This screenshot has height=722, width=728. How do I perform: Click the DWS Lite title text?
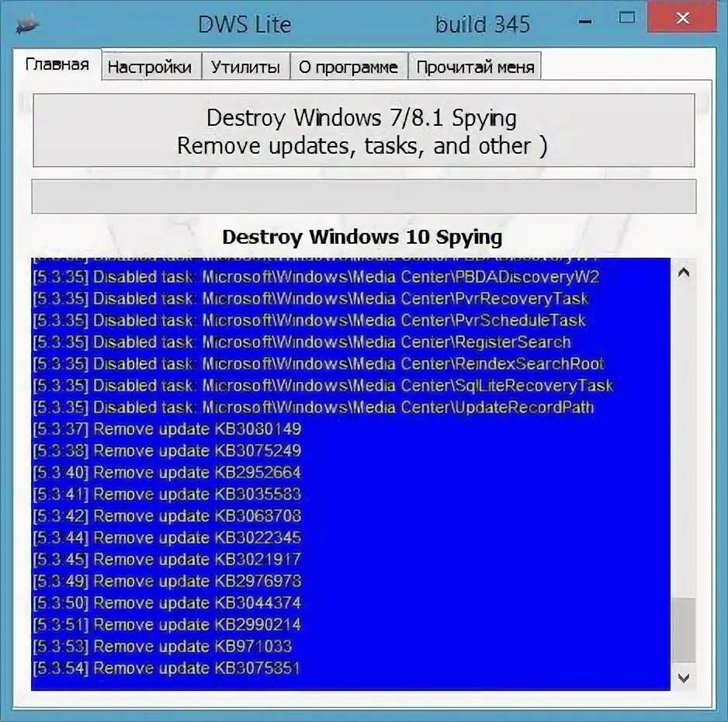coord(245,24)
